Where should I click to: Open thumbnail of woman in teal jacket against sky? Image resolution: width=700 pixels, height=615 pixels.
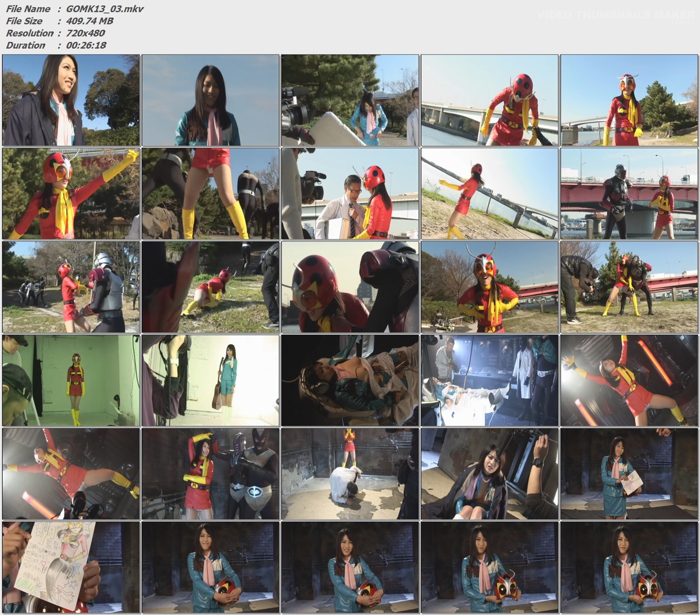click(x=210, y=100)
